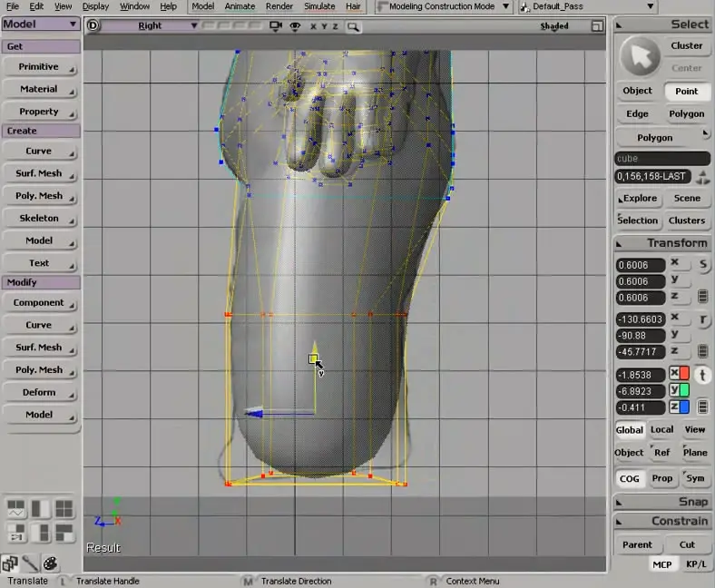The height and width of the screenshot is (588, 715).
Task: Click the four-pane viewport layout icon
Action: pyautogui.click(x=64, y=509)
